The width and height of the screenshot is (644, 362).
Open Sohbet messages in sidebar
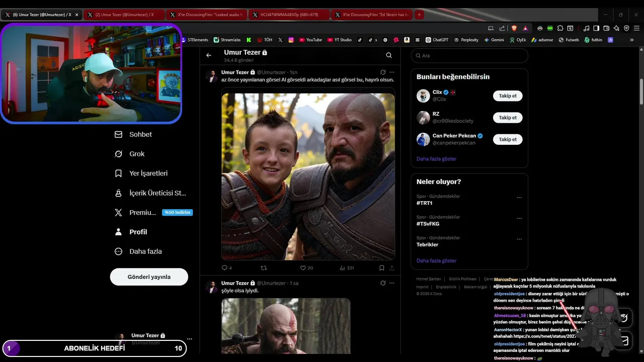(x=133, y=135)
